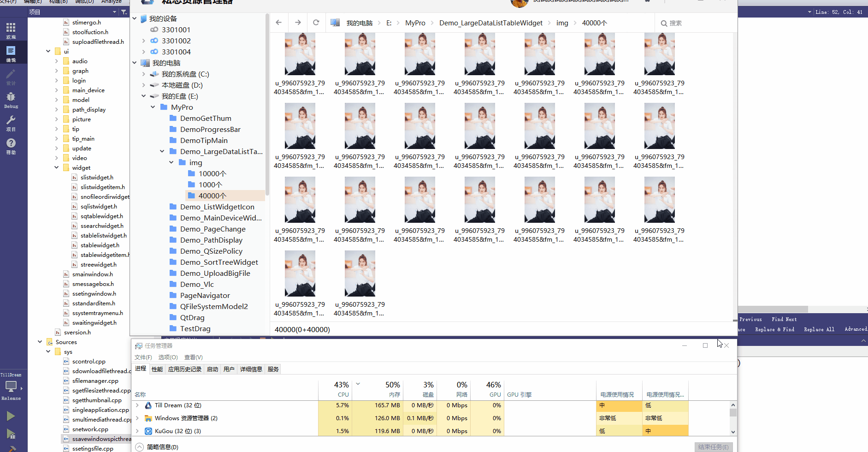This screenshot has width=868, height=452.
Task: Click the Till Dream app icon in Task Manager
Action: pyautogui.click(x=148, y=405)
